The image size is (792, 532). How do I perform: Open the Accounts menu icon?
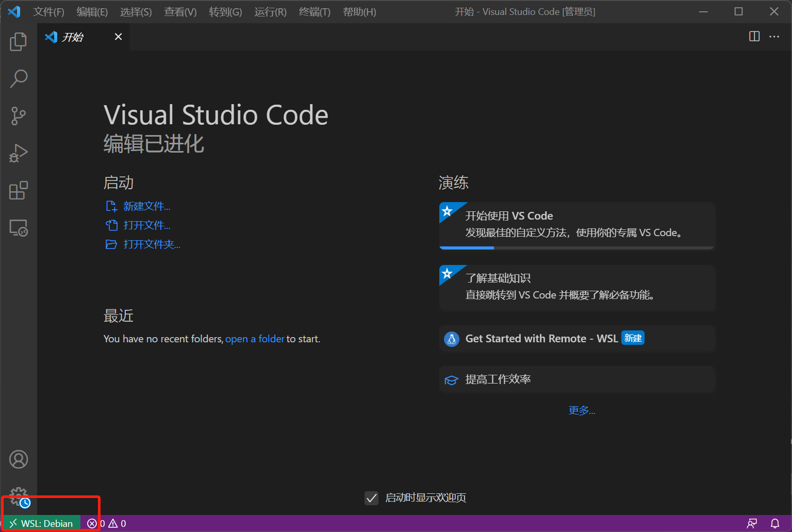click(x=19, y=459)
